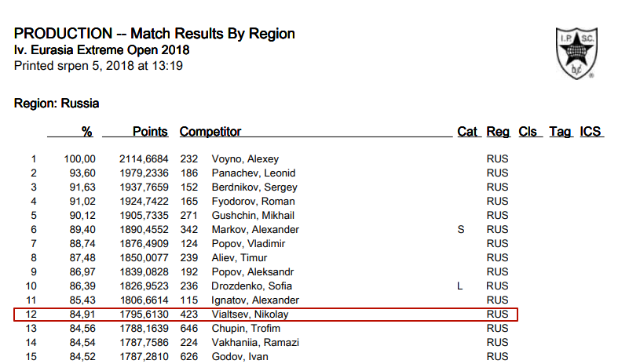Click the S category for Markov, Alexander
Screen dimensions: 618x364
click(461, 230)
